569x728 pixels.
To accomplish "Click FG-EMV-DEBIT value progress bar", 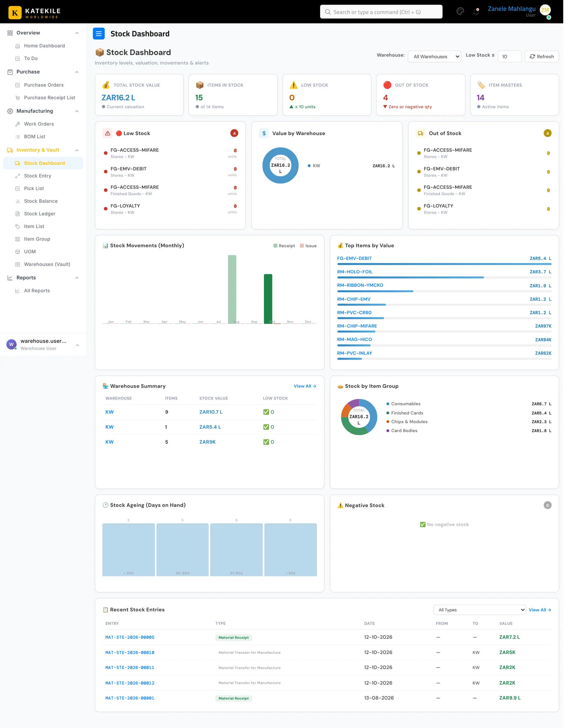I will coord(444,264).
